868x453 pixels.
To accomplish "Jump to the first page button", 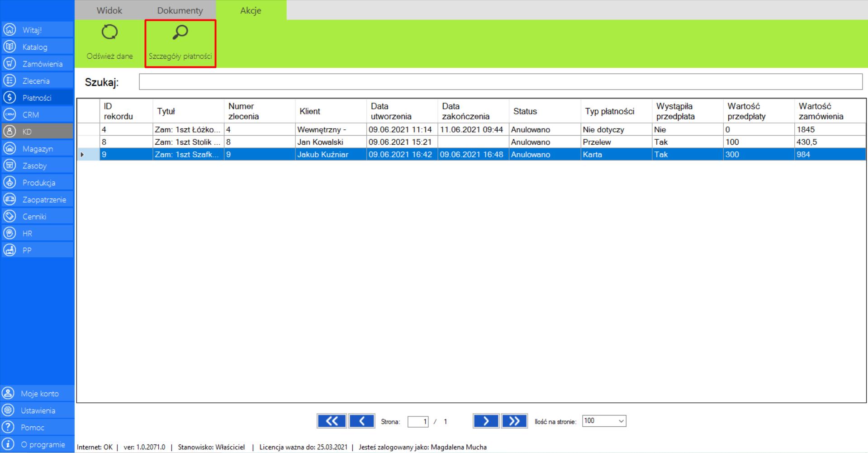I will pos(331,421).
